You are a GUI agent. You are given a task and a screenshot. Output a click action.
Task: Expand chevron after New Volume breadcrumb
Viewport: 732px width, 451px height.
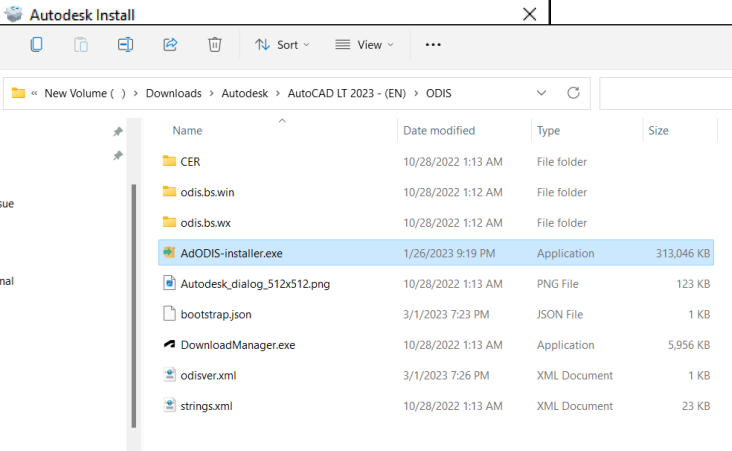pos(135,93)
